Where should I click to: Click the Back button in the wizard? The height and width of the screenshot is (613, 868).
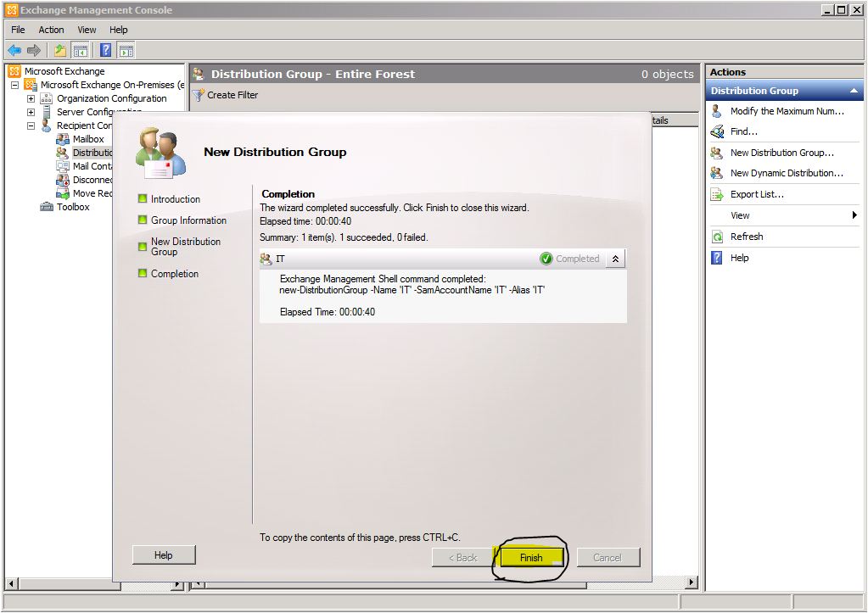(462, 558)
